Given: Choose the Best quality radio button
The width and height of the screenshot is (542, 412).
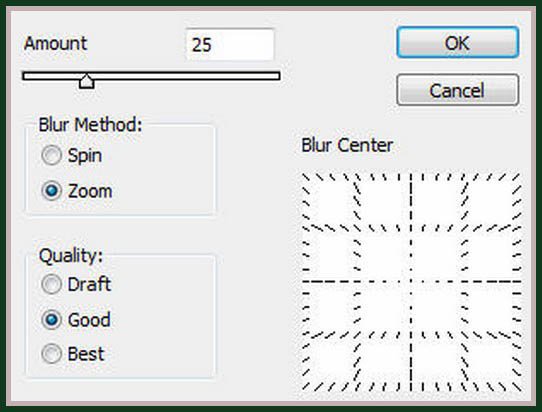Looking at the screenshot, I should [52, 354].
